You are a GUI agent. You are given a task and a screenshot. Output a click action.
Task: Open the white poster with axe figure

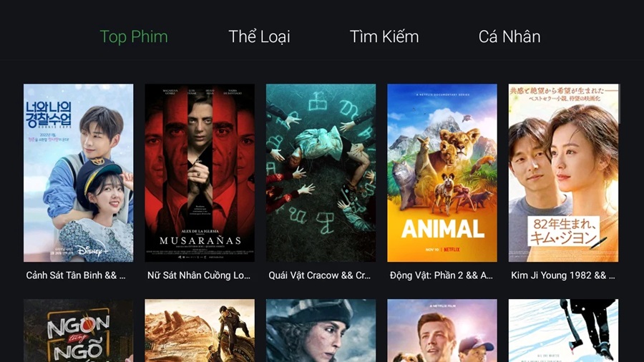[564, 331]
